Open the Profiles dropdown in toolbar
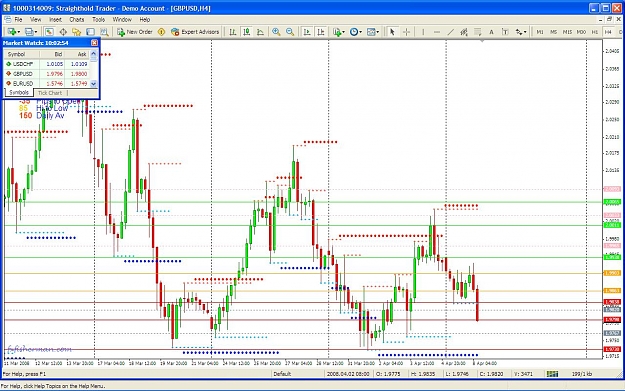The height and width of the screenshot is (391, 625). [x=31, y=32]
